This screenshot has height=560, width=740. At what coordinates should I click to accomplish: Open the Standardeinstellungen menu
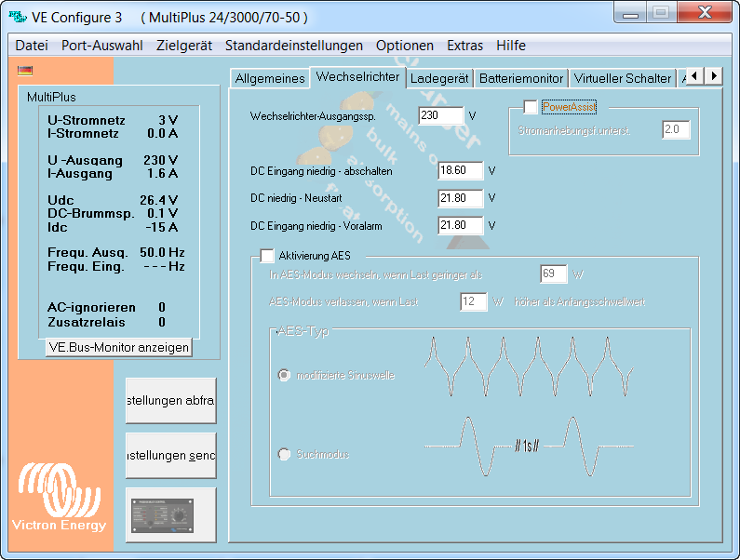pyautogui.click(x=294, y=46)
